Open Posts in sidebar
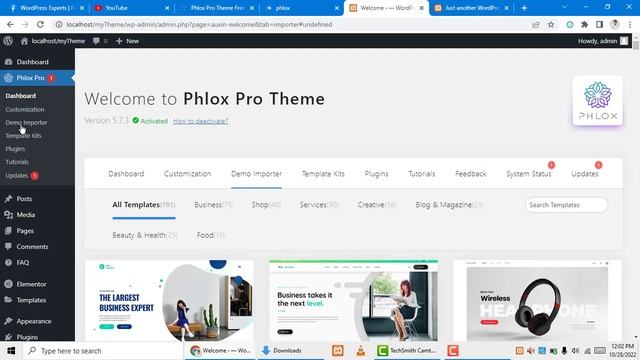 click(24, 199)
